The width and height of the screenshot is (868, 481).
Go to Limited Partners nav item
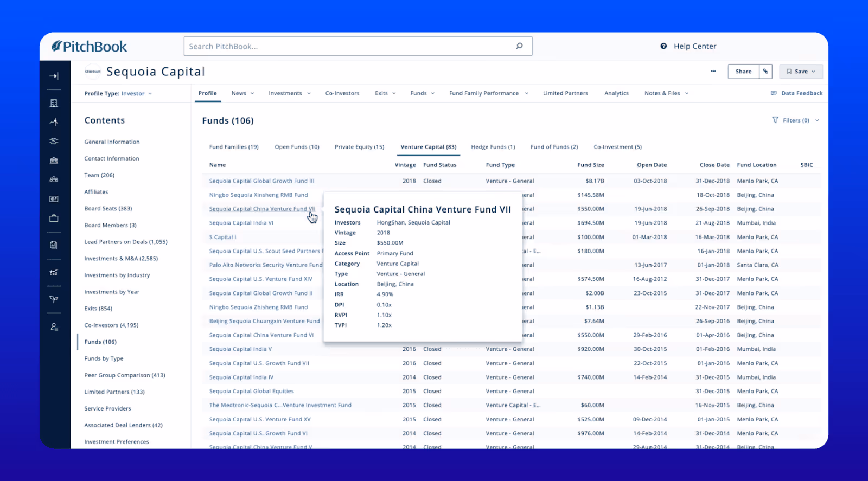pyautogui.click(x=565, y=93)
